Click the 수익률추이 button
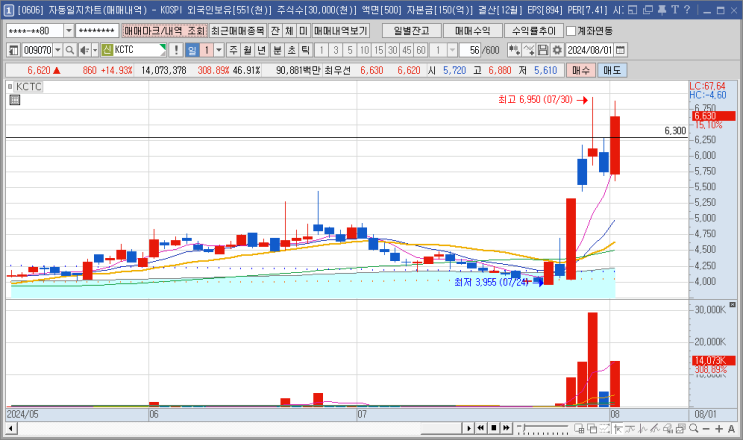Screen dimensions: 743x440 pos(534,31)
